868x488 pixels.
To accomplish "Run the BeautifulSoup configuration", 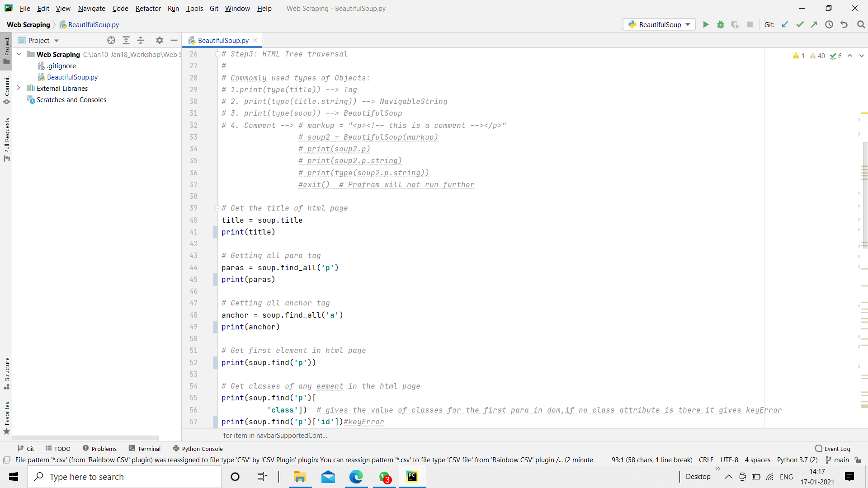I will coord(706,24).
